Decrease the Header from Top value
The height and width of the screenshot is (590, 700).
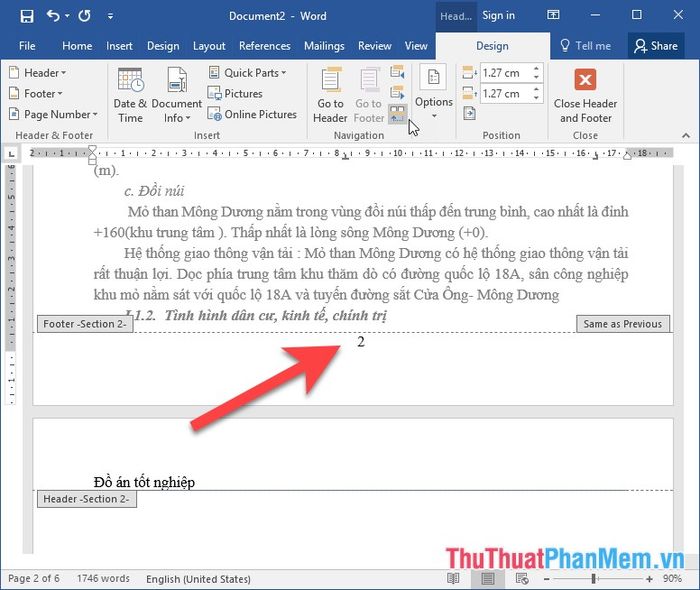click(x=537, y=77)
